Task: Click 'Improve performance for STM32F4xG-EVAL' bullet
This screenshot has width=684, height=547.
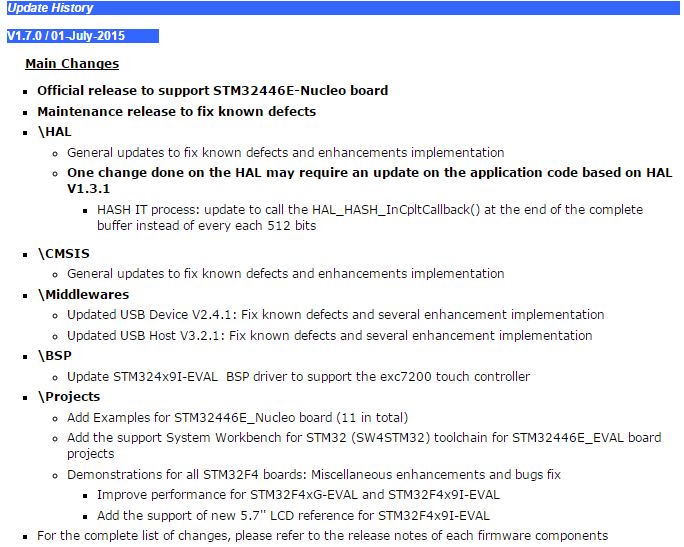Action: (298, 495)
